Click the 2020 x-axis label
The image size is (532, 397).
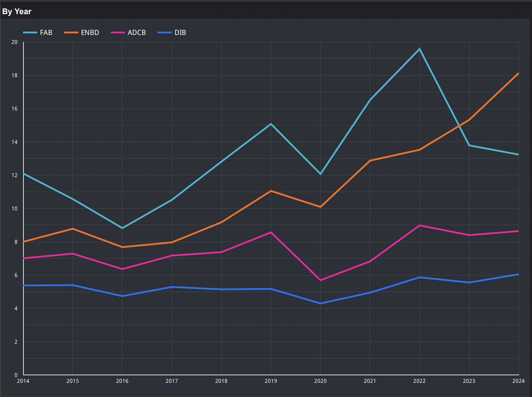click(320, 381)
